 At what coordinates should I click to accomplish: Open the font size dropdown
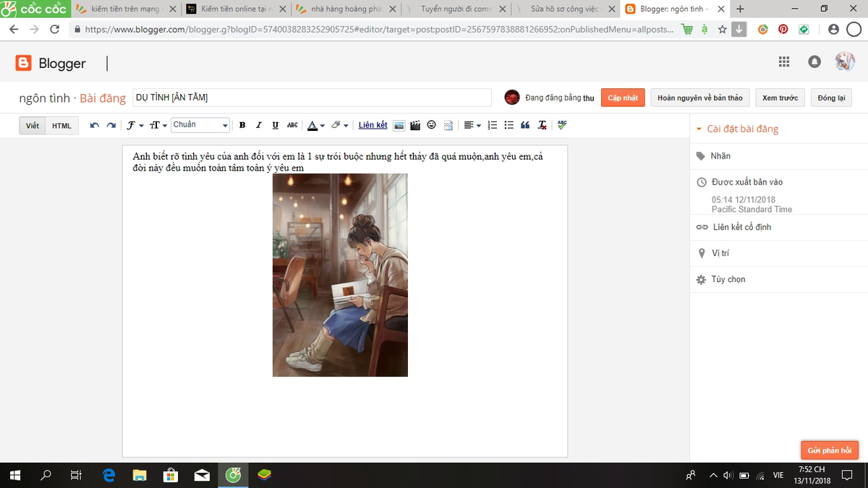pos(158,125)
